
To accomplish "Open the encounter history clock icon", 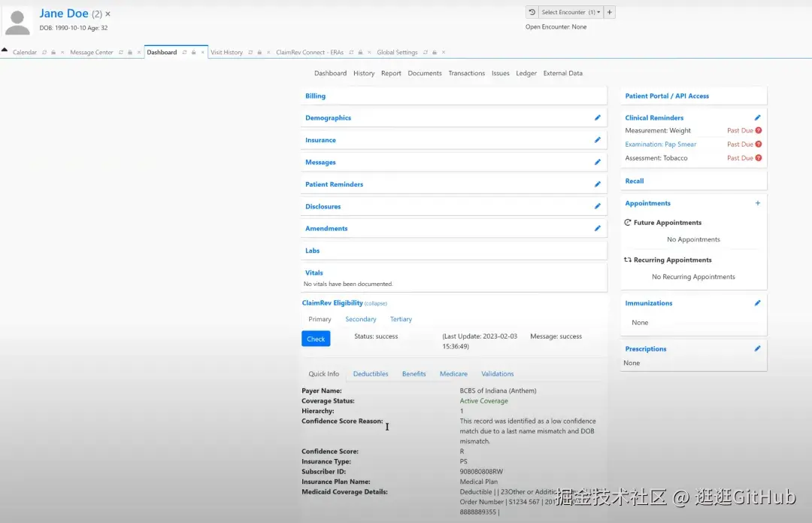I will (x=532, y=12).
